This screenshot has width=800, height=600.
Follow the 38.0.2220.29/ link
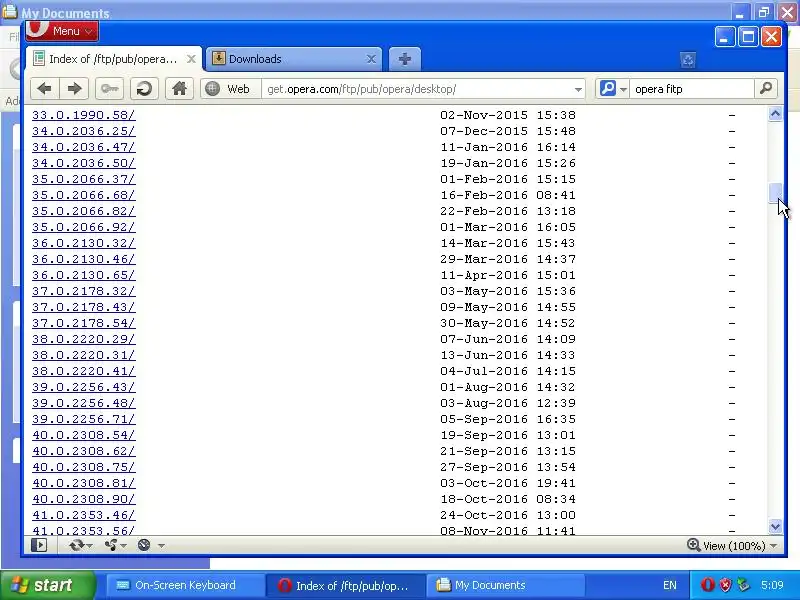pos(84,339)
